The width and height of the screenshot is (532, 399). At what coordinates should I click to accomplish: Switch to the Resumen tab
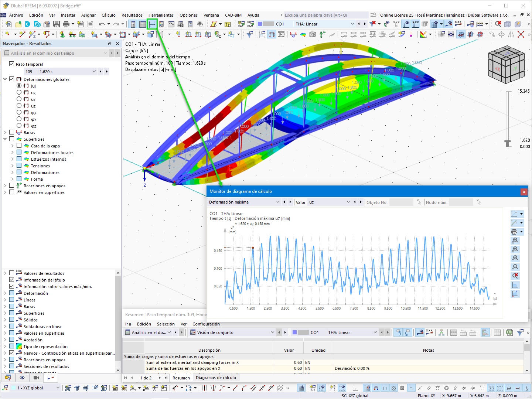tap(181, 378)
